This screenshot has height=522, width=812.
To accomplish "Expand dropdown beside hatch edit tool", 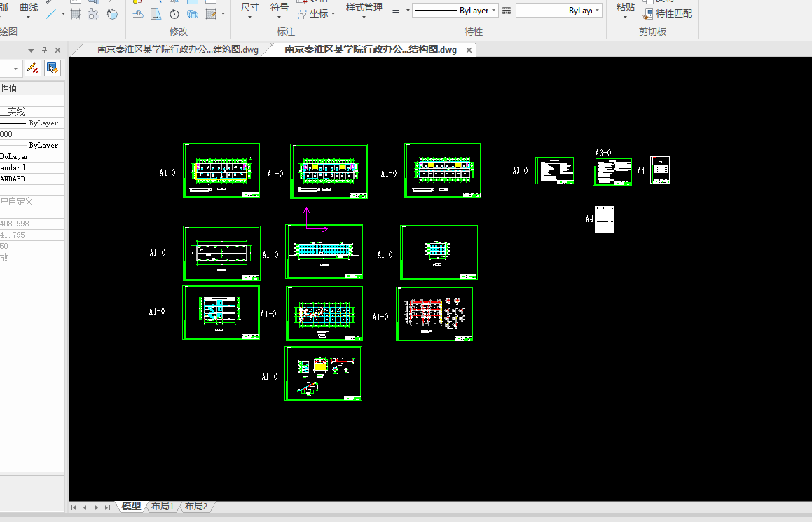I will (223, 14).
